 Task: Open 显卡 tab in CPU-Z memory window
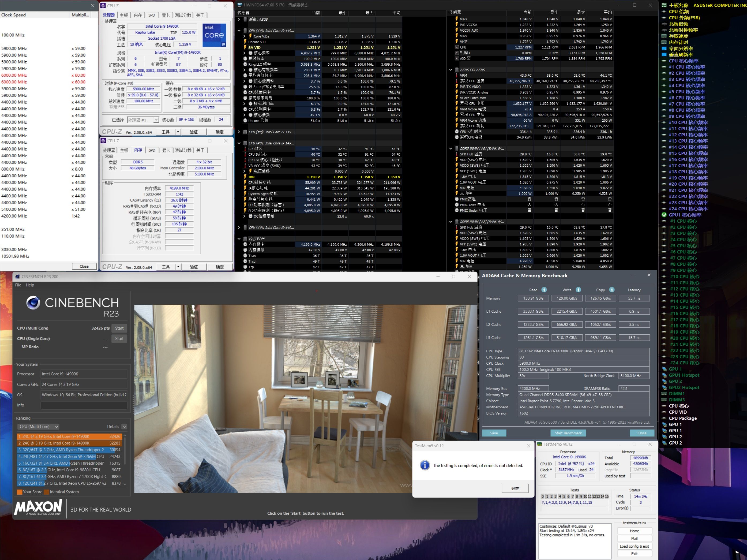(166, 150)
